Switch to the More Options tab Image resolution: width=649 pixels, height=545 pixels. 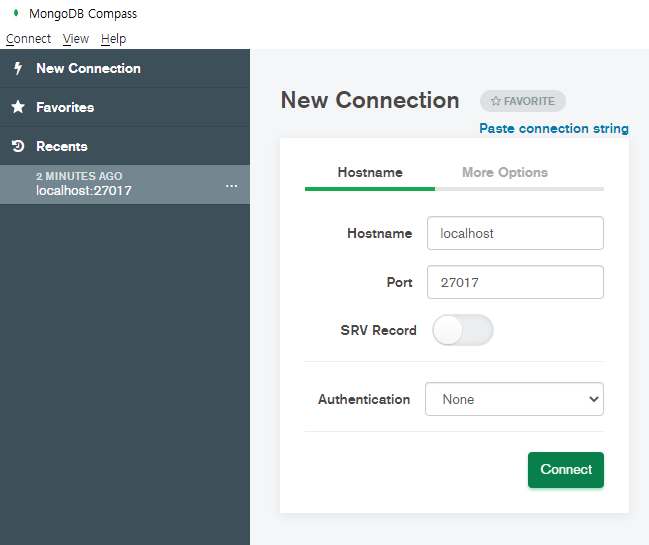(505, 173)
